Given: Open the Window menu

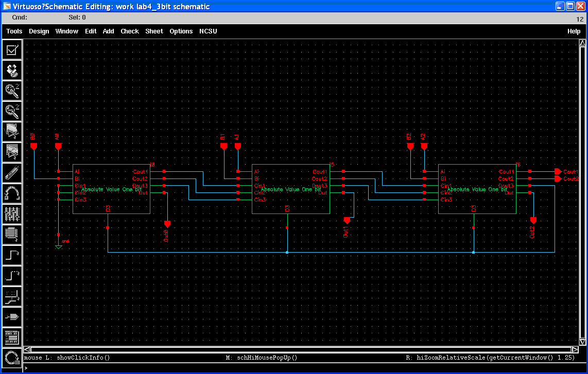Looking at the screenshot, I should 67,31.
